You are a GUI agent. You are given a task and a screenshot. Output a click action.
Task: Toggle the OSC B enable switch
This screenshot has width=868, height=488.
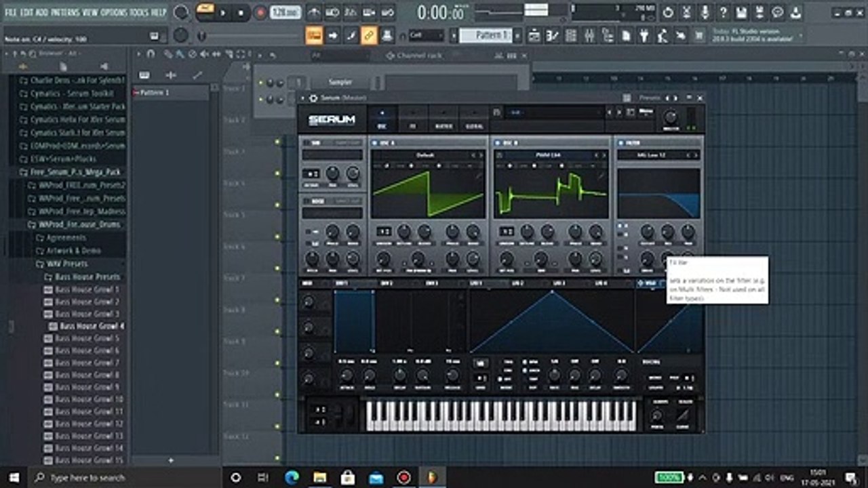click(497, 143)
